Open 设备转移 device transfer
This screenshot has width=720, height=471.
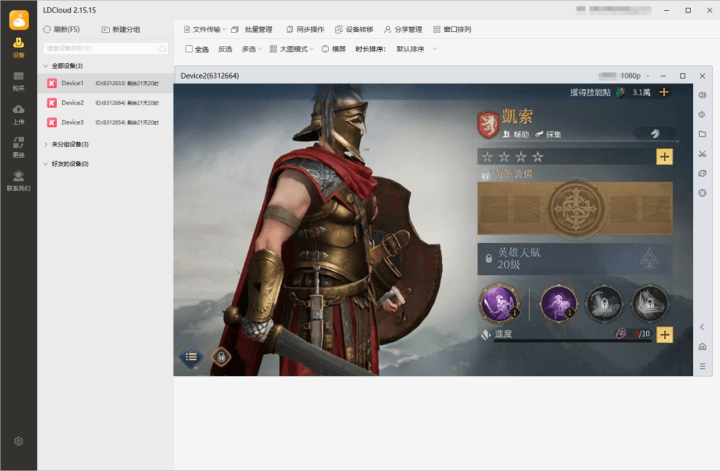coord(354,29)
